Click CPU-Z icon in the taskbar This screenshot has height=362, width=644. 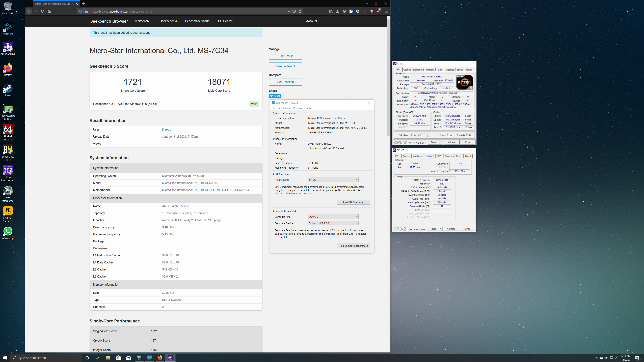pyautogui.click(x=171, y=358)
